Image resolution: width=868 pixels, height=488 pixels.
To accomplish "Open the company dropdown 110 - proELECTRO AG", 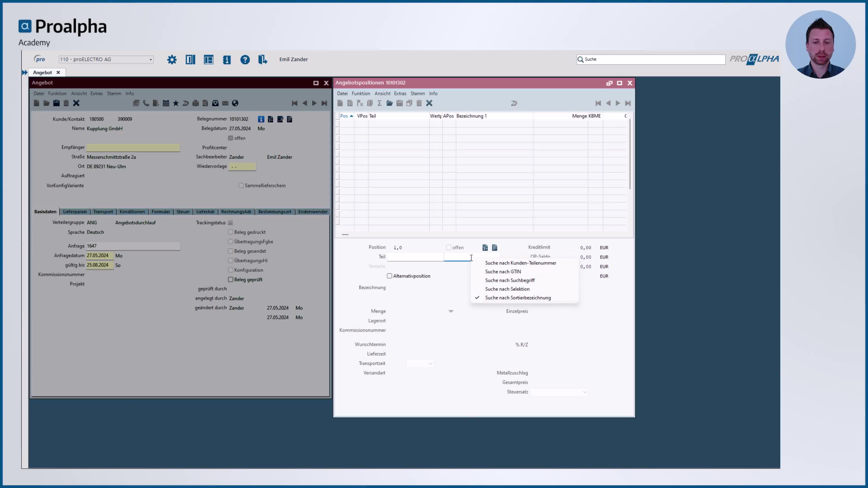I will coord(106,60).
